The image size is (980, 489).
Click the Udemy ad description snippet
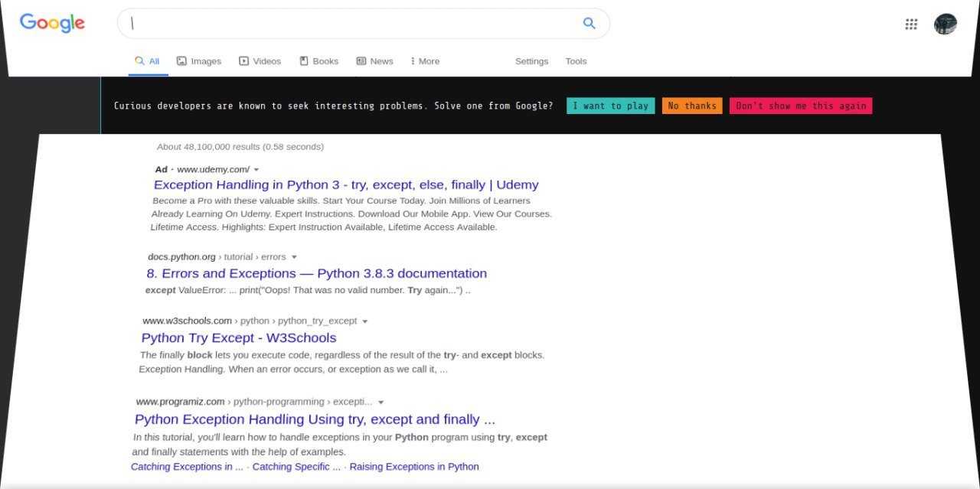(x=351, y=214)
